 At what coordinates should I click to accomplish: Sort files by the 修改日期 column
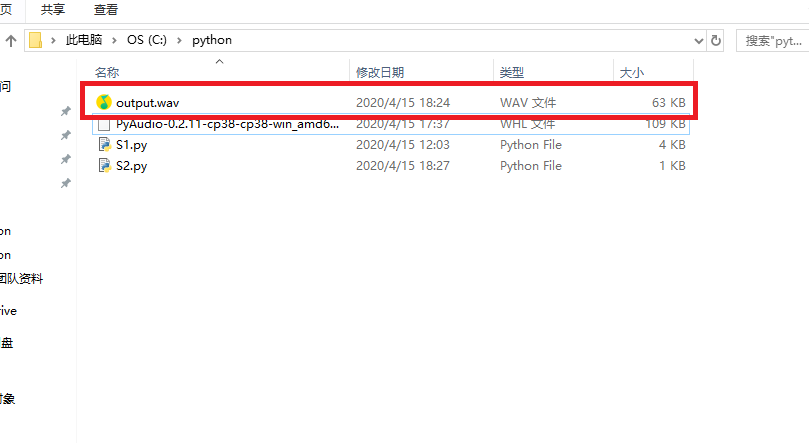coord(380,73)
